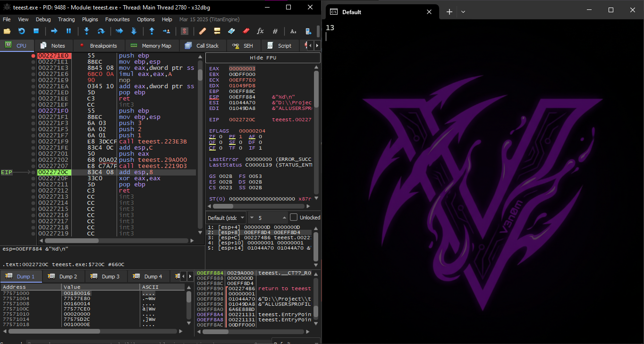Open the Scylla plugin icon
The width and height of the screenshot is (644, 344).
pyautogui.click(x=185, y=31)
